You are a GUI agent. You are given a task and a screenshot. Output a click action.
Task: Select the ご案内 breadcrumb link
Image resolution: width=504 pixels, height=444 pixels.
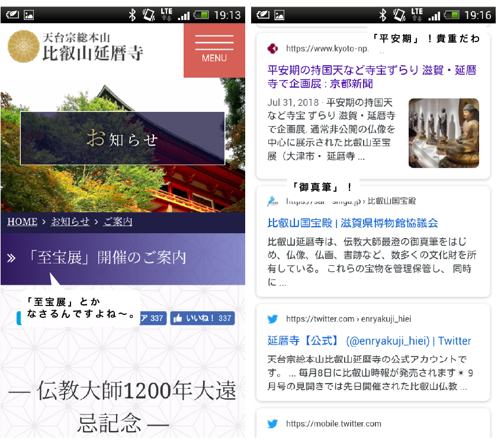118,221
